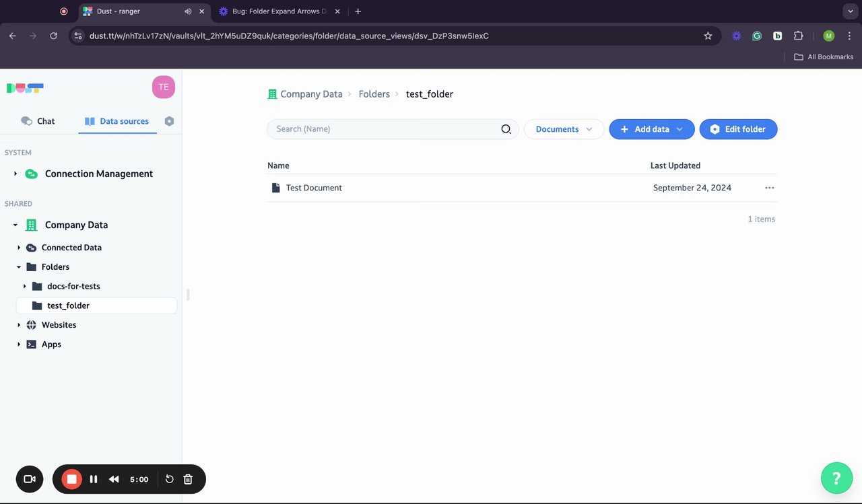Screen dimensions: 862x504
Task: Click the Edit folder button
Action: pyautogui.click(x=738, y=129)
